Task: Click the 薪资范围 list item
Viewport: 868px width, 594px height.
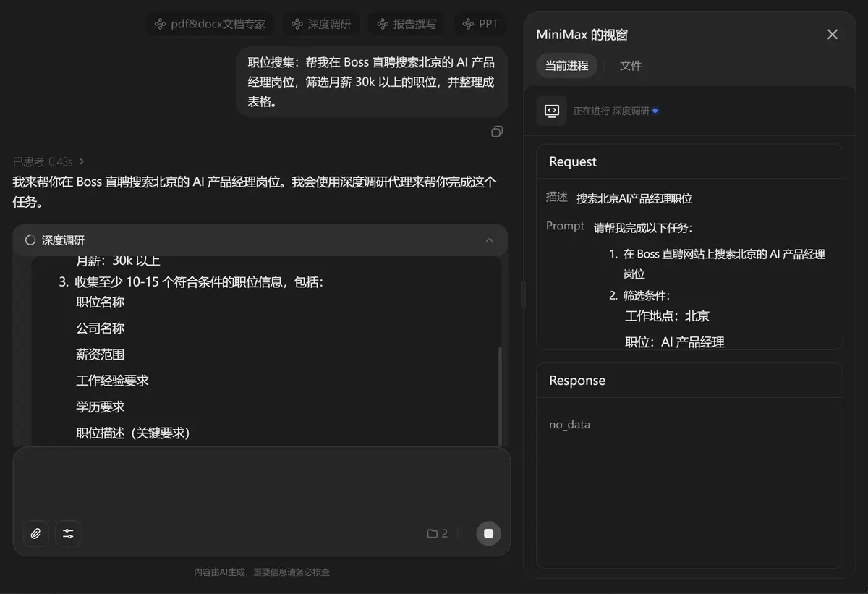Action: (101, 355)
